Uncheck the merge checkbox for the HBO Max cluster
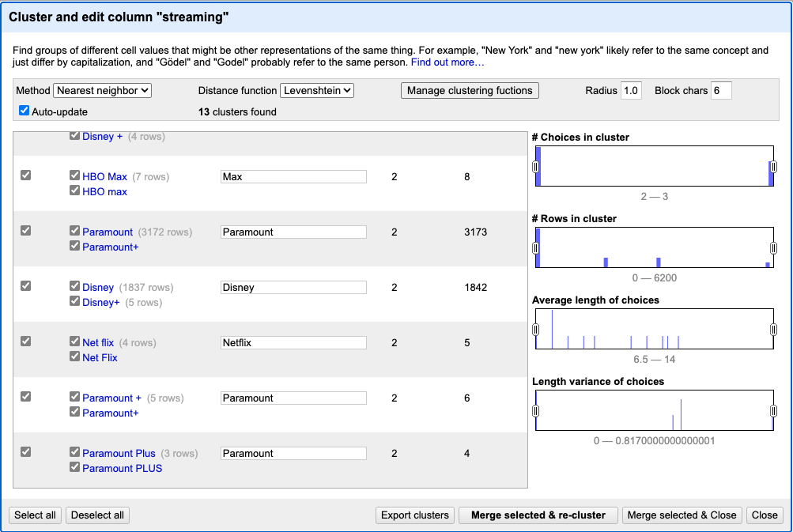The image size is (793, 532). pyautogui.click(x=26, y=175)
